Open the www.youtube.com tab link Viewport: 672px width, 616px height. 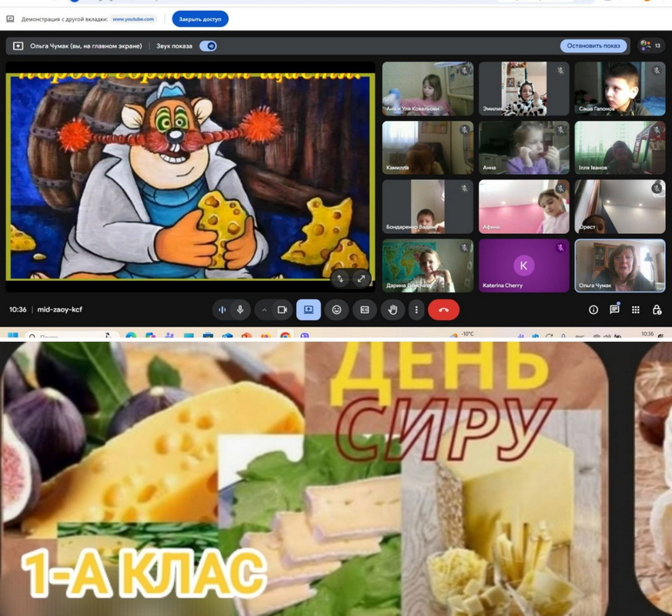(x=132, y=18)
